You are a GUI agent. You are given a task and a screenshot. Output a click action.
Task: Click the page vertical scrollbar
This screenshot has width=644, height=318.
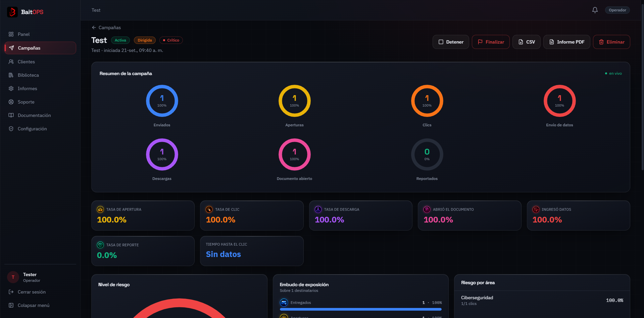coord(642,87)
